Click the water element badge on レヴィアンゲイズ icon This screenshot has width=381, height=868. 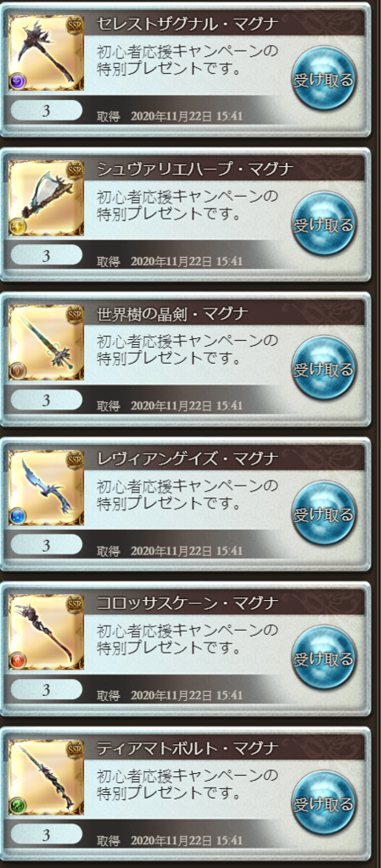(18, 515)
